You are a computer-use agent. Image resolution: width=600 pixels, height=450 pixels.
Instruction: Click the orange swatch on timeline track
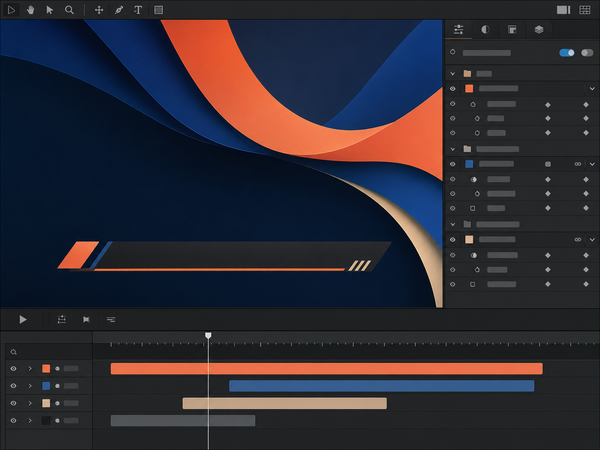[46, 368]
